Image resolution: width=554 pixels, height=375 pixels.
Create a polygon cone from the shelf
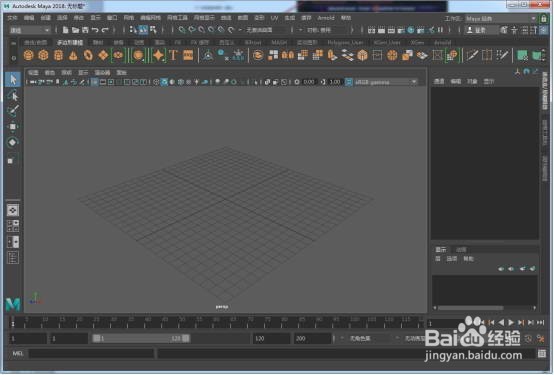click(x=73, y=55)
